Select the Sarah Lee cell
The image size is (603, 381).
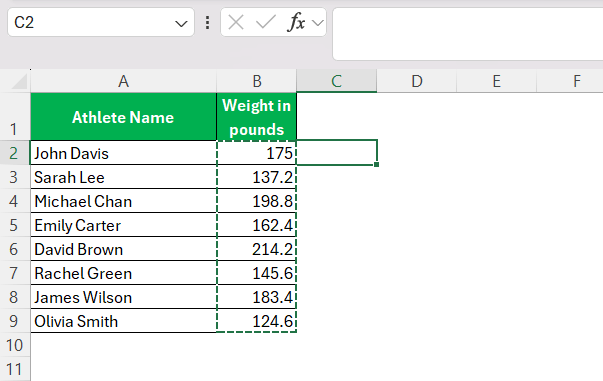(123, 177)
